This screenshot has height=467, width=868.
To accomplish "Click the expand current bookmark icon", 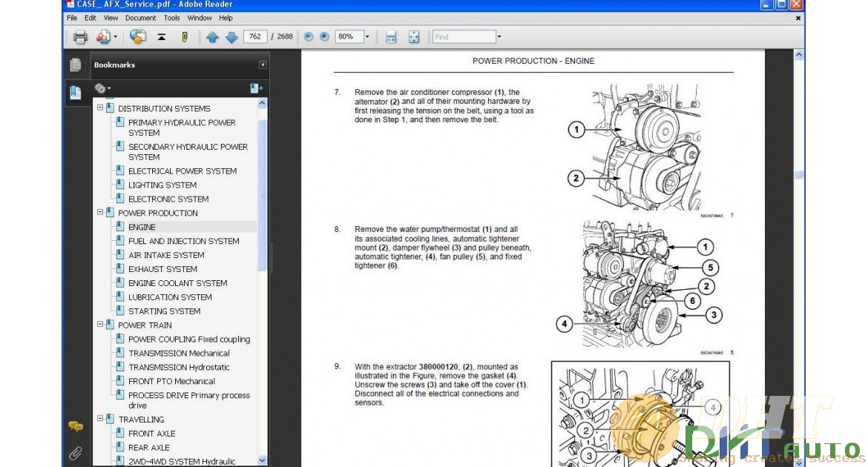I will [x=256, y=88].
